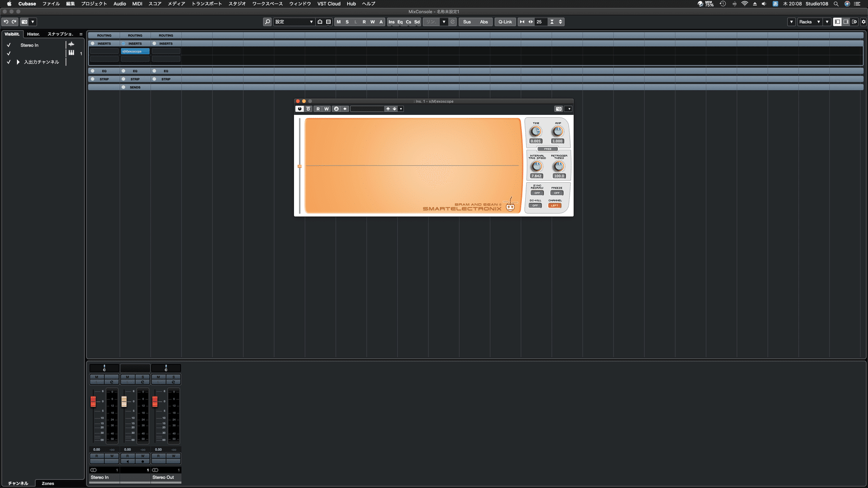Image resolution: width=868 pixels, height=488 pixels.
Task: Open the プロジェクト menu
Action: click(94, 4)
